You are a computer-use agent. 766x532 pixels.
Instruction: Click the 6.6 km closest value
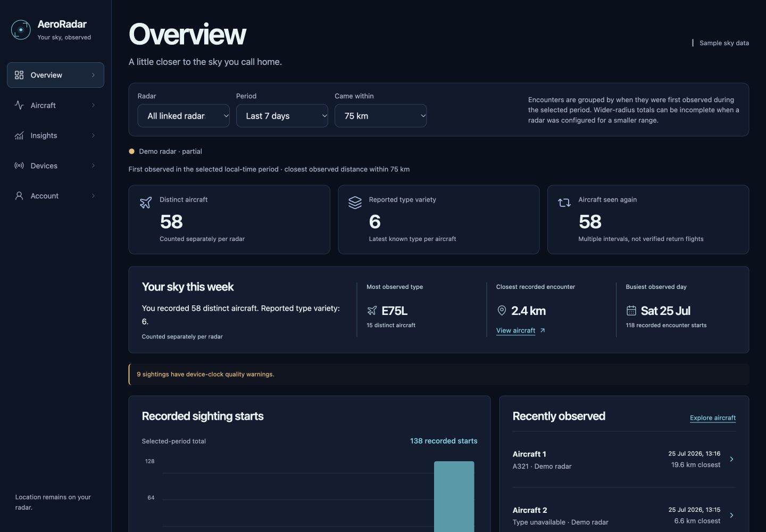click(697, 521)
